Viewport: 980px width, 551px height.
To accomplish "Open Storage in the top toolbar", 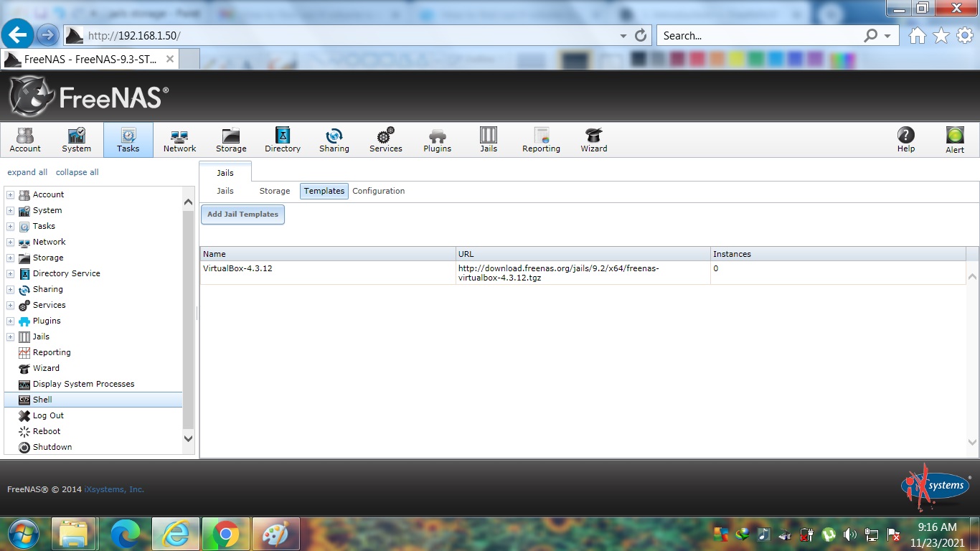I will 231,140.
